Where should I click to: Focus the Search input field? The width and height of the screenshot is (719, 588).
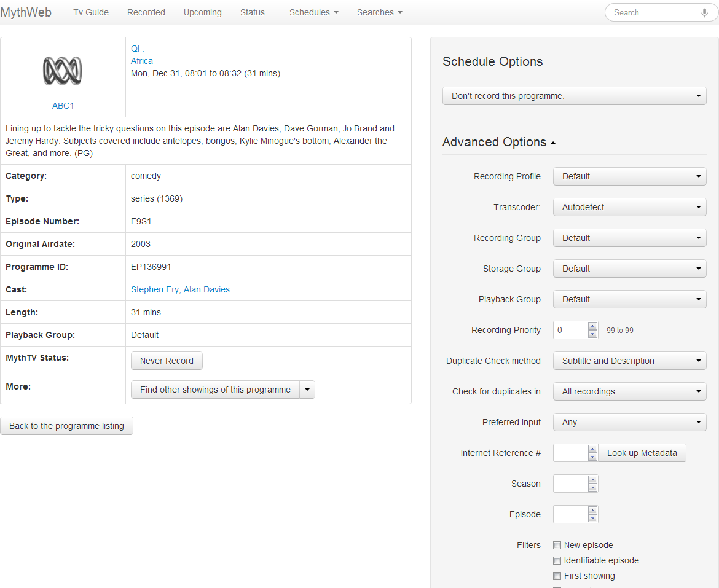651,13
